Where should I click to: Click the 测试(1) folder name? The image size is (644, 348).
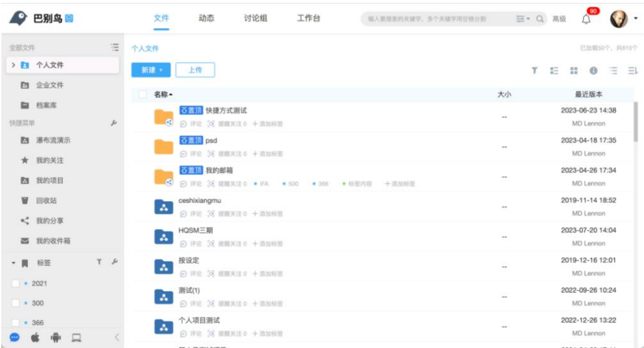(x=189, y=290)
